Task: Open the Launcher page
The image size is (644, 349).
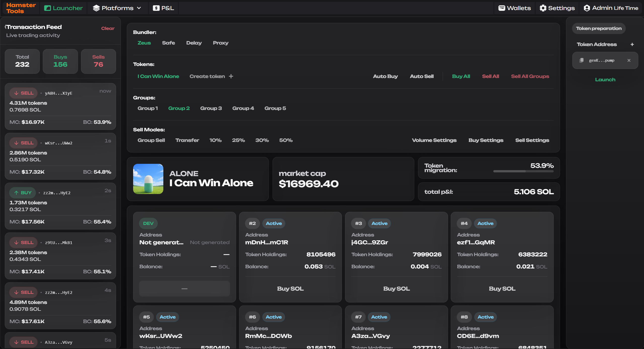Action: (63, 8)
